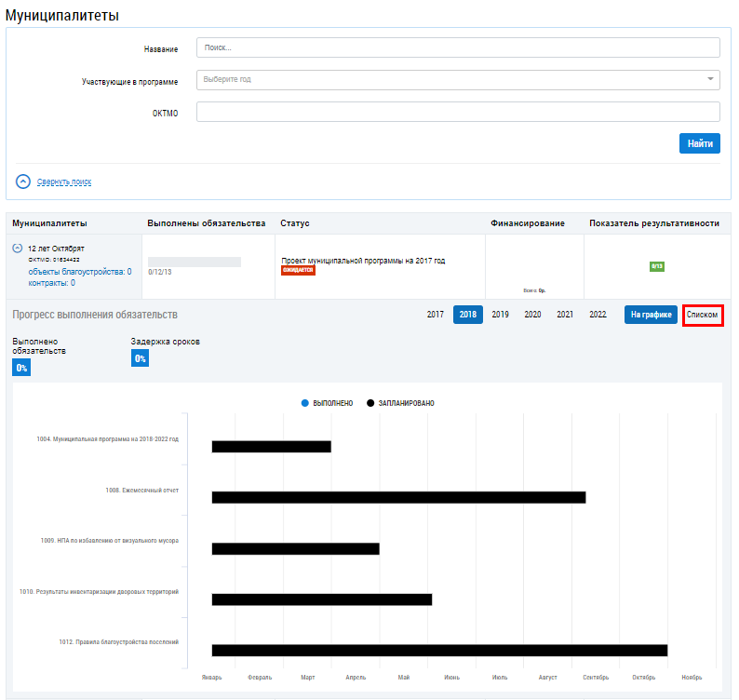
Task: Collapse the 12 лет Октября municipality row
Action: 18,249
